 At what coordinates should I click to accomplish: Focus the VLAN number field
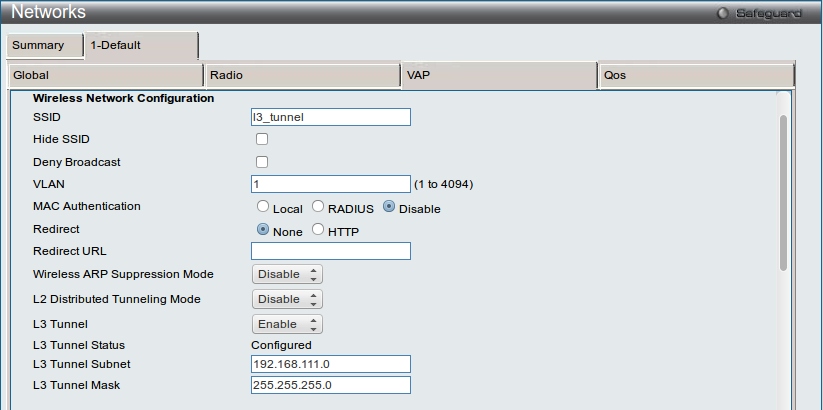point(331,184)
